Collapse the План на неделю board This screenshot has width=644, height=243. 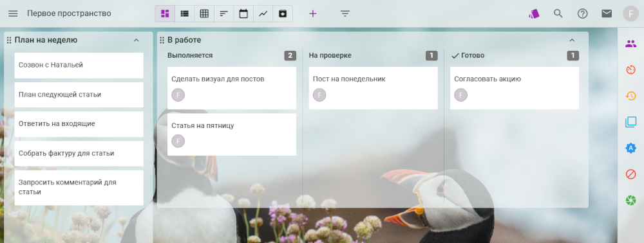137,40
